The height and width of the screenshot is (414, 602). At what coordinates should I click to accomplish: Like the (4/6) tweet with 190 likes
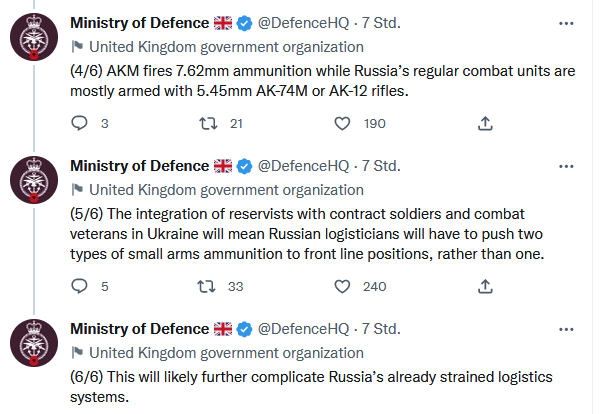click(342, 123)
